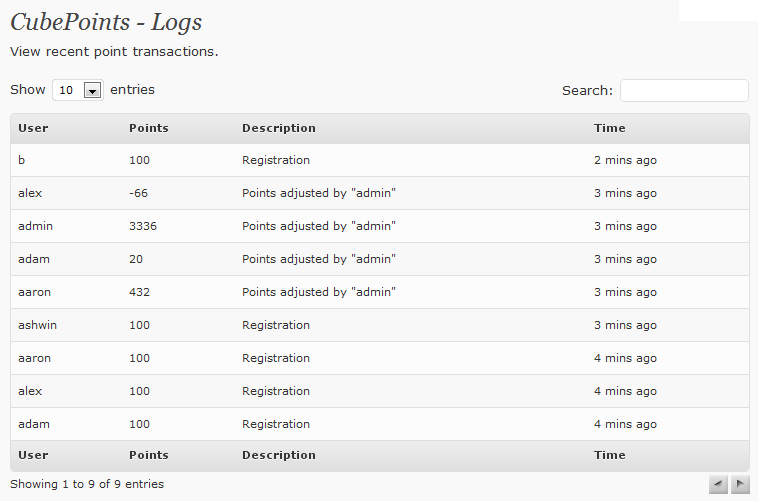Click the 432 points entry for aaron
The image size is (758, 501).
pyautogui.click(x=140, y=292)
